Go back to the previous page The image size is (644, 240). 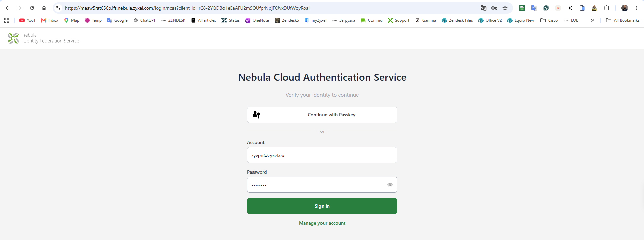click(8, 8)
